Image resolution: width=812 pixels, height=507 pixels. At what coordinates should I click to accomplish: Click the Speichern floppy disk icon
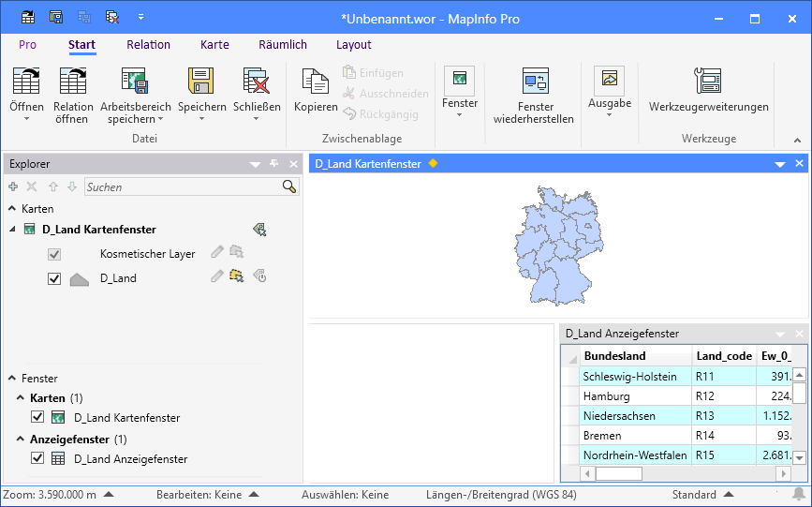tap(201, 81)
